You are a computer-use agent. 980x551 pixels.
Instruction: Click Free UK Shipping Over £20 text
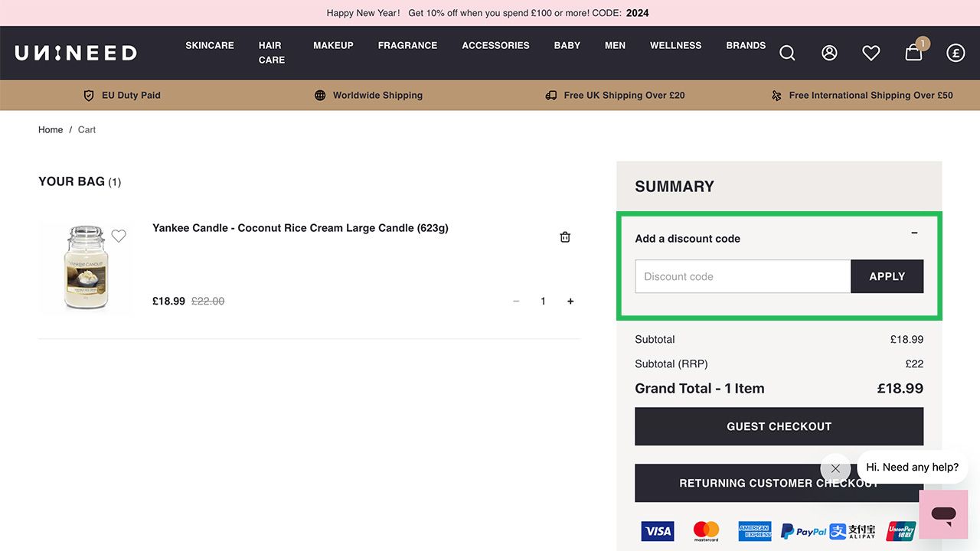click(624, 96)
